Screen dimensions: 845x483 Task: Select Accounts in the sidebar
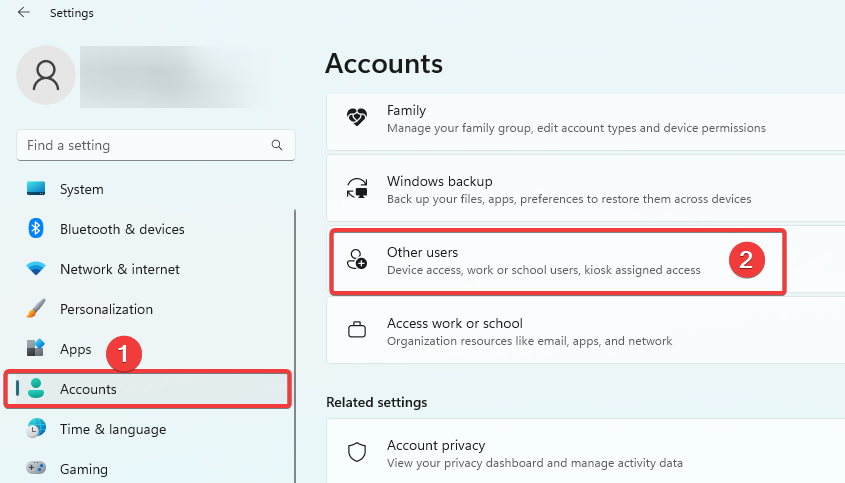click(x=148, y=389)
